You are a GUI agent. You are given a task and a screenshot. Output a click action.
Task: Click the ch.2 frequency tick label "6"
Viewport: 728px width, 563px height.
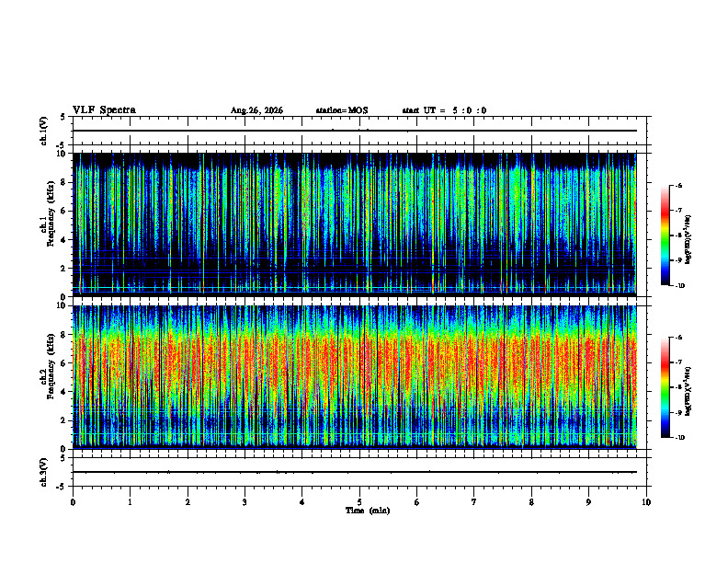click(x=63, y=363)
